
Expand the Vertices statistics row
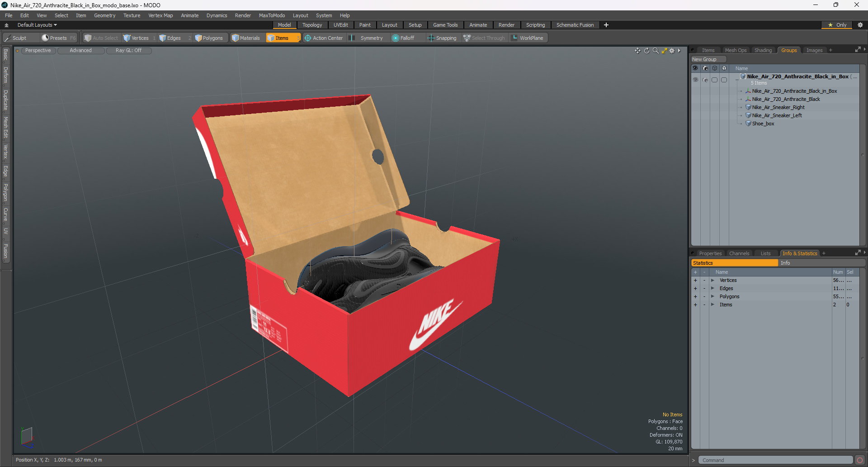pos(712,280)
